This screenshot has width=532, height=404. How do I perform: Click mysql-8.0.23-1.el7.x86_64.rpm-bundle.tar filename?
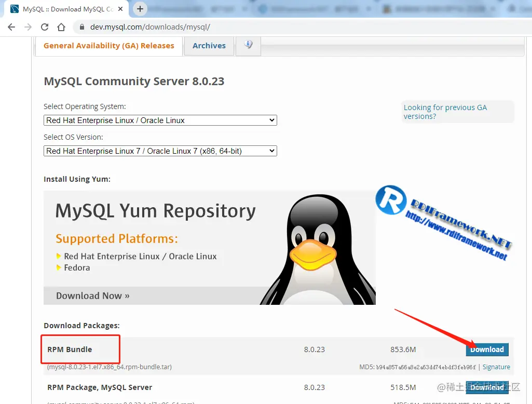(109, 367)
